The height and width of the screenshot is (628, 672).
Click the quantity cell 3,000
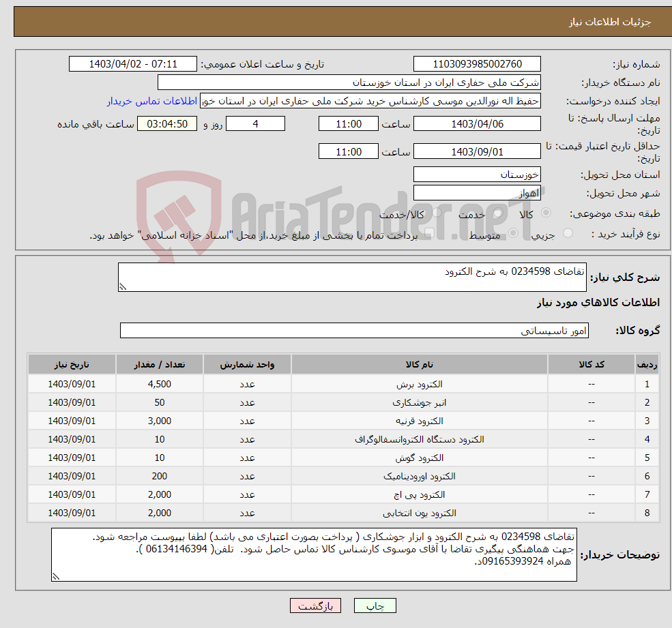point(160,421)
